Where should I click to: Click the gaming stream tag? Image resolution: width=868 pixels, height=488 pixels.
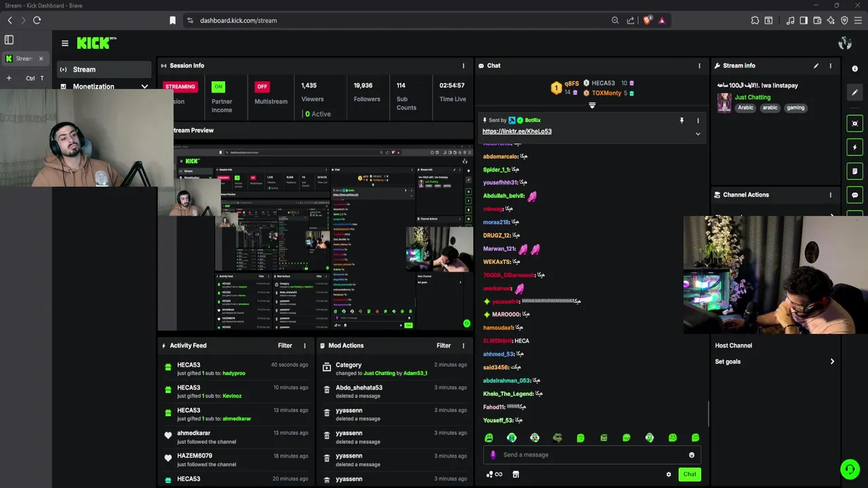coord(795,108)
